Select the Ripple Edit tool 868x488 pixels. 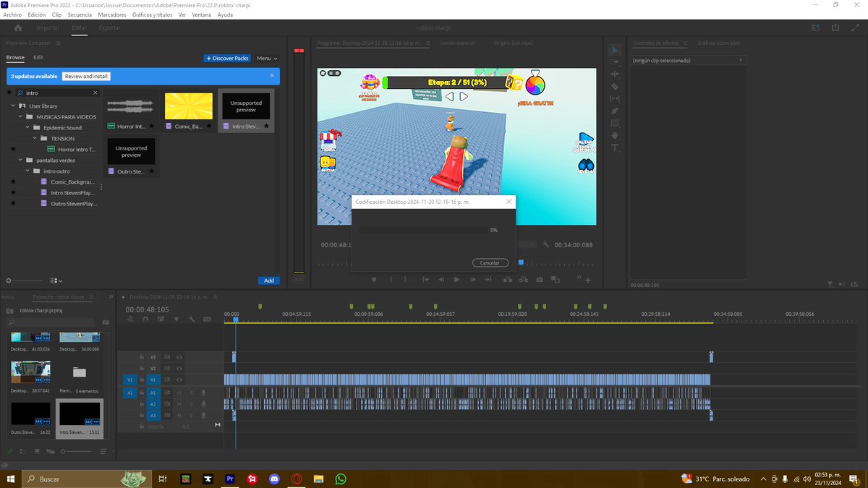pos(615,74)
